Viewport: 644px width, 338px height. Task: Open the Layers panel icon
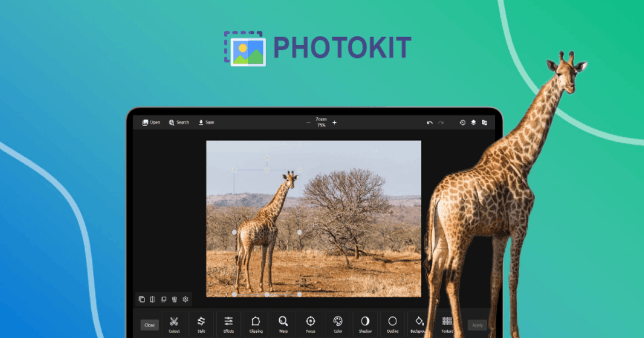click(473, 123)
